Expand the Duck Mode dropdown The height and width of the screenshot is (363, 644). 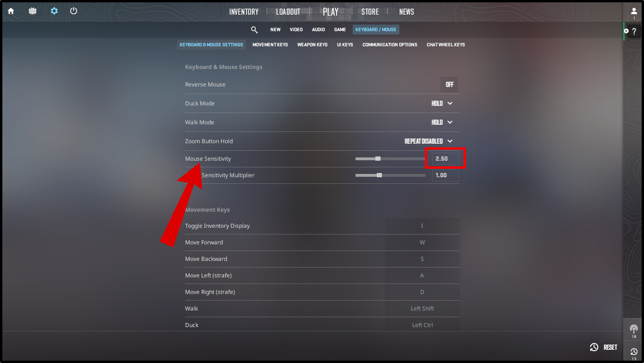tap(442, 104)
